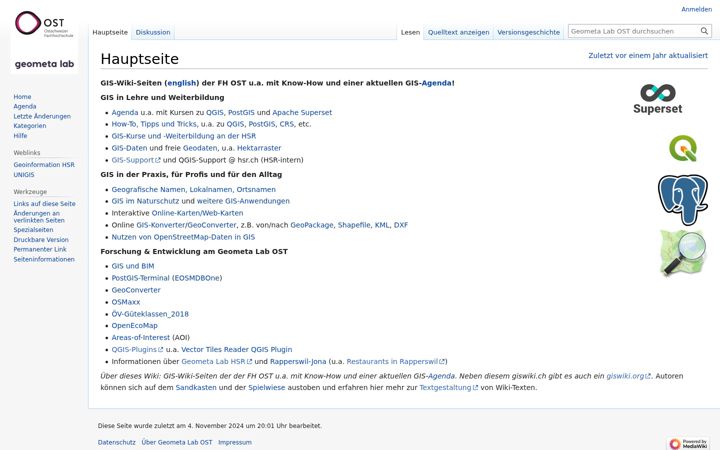
Task: Open Agenda in the sidebar
Action: tap(25, 106)
